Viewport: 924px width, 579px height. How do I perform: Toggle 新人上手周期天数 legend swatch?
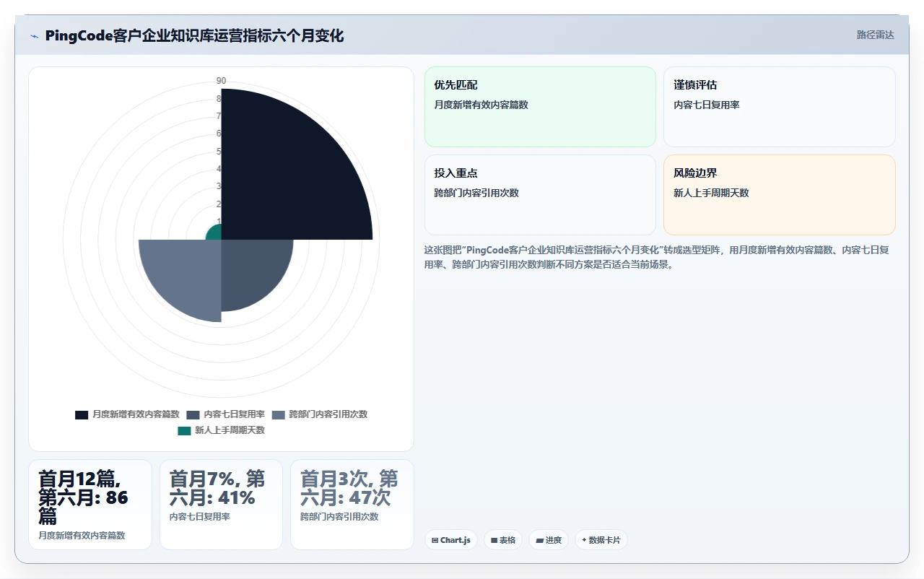coord(184,430)
